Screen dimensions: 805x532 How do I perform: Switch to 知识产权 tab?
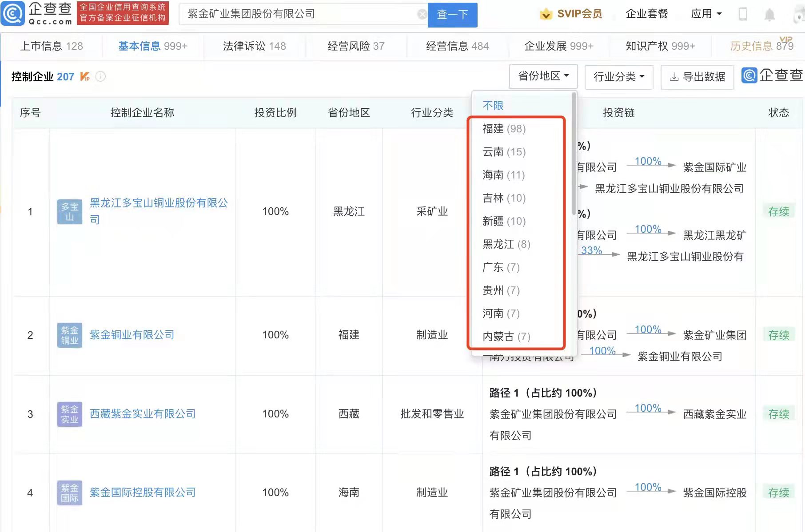pos(660,46)
